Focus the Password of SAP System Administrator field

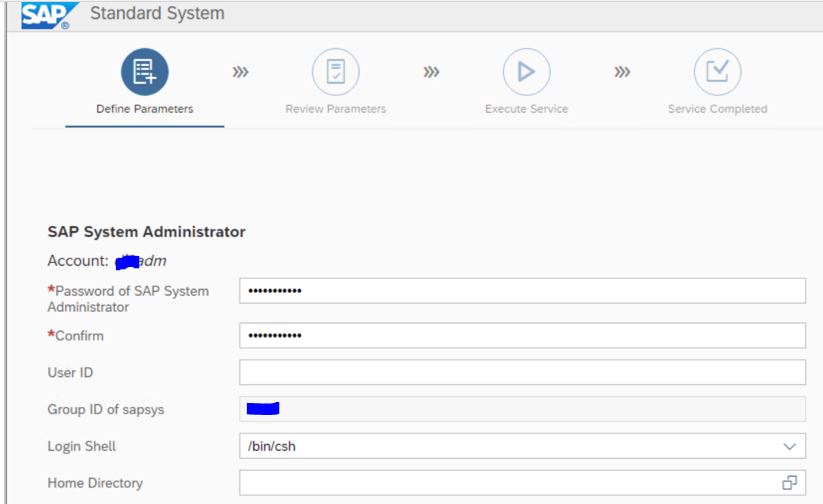(x=523, y=291)
